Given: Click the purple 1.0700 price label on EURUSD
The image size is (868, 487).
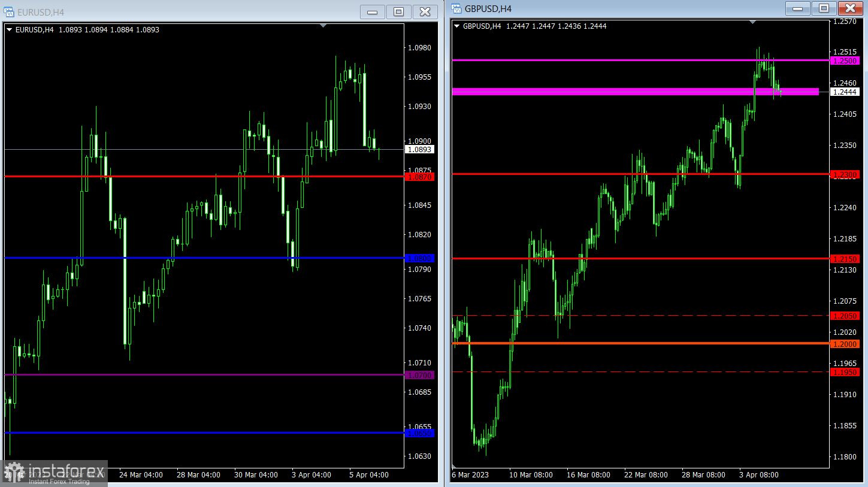Looking at the screenshot, I should click(420, 376).
